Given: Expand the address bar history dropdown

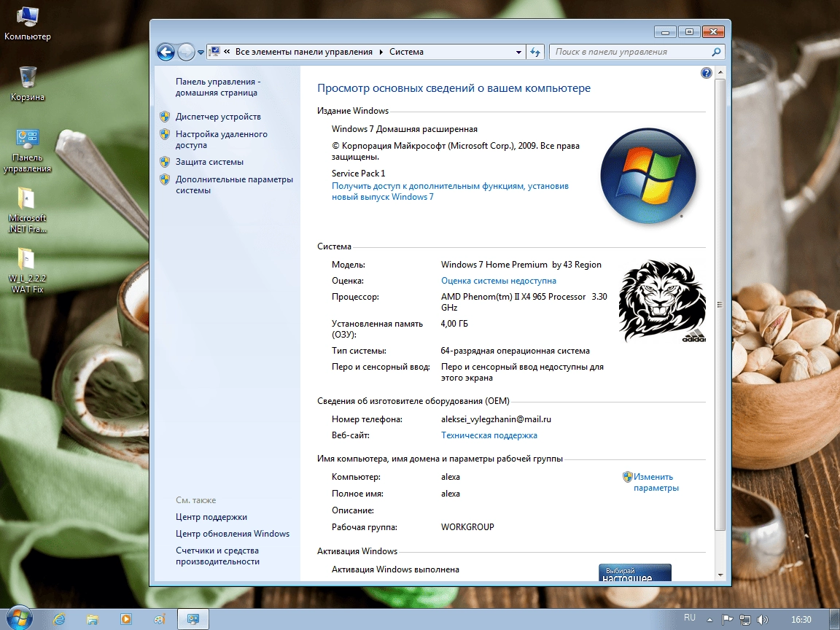Looking at the screenshot, I should click(x=518, y=52).
